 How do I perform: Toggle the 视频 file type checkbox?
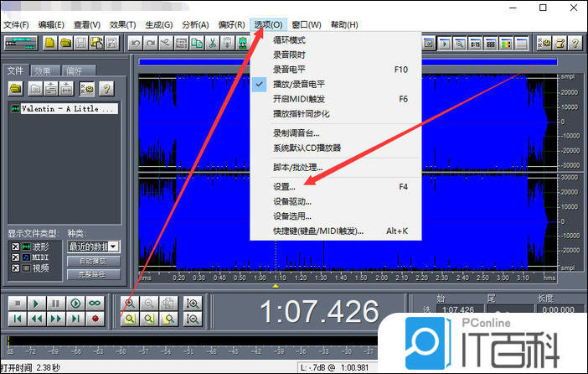[15, 268]
